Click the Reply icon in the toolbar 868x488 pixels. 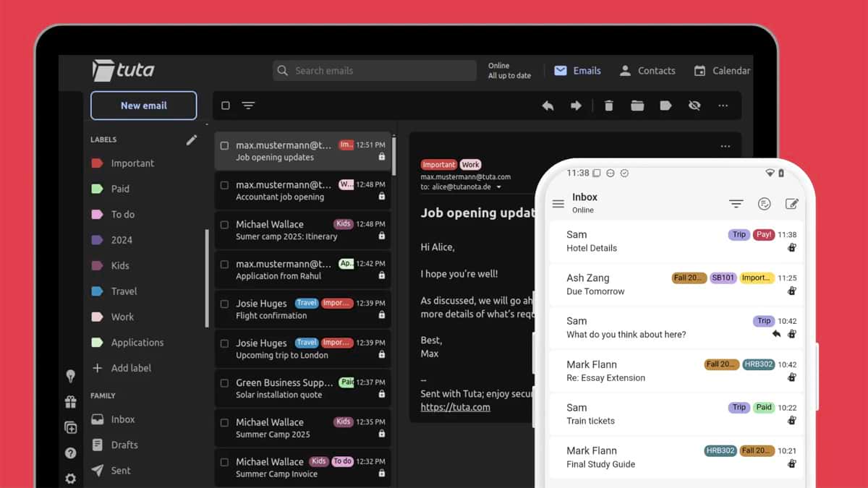[548, 106]
